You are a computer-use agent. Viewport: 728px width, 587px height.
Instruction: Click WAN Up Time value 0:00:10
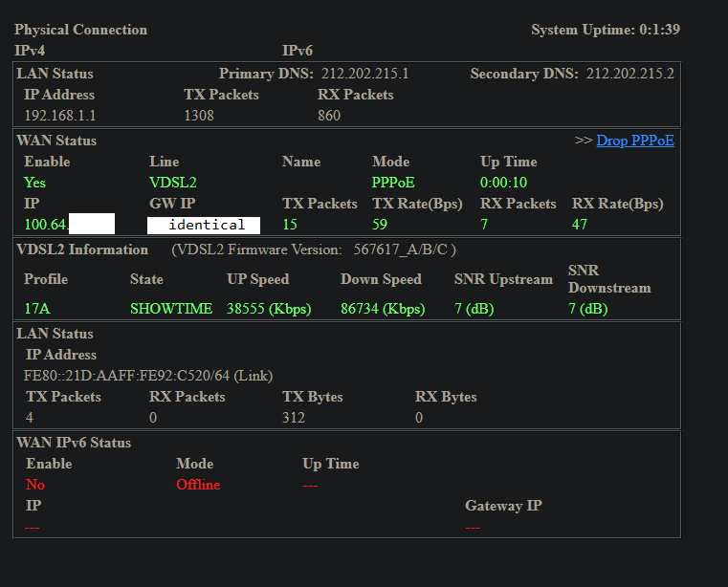[504, 183]
